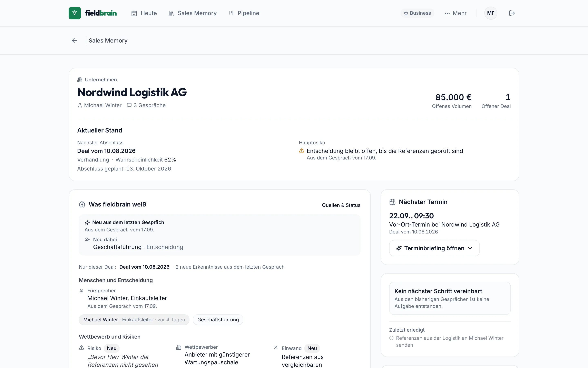
Task: Click Abschluss geplant: 13. Oktober 2026
Action: pyautogui.click(x=124, y=169)
